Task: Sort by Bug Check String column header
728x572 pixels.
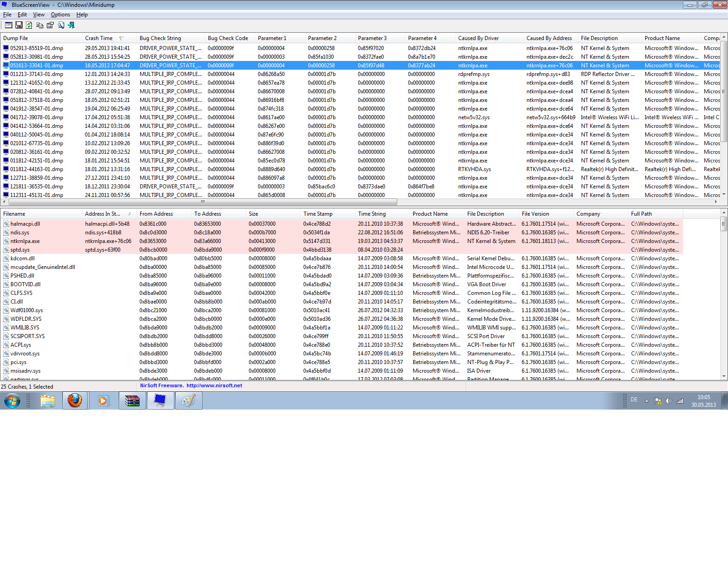Action: (171, 38)
